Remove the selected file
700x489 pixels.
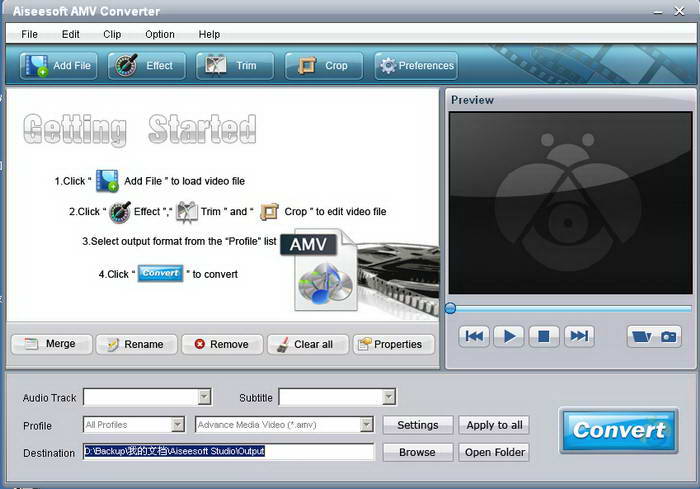[x=222, y=344]
